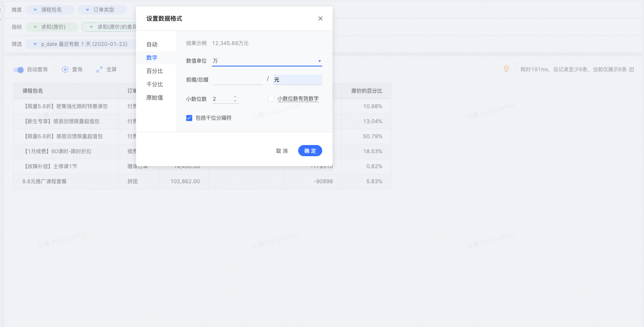The image size is (644, 327).
Task: Select the 百分比 format tab
Action: point(154,71)
